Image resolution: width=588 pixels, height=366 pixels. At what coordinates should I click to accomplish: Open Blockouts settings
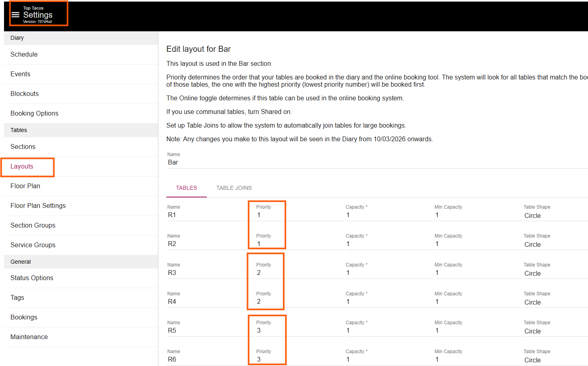pyautogui.click(x=24, y=94)
